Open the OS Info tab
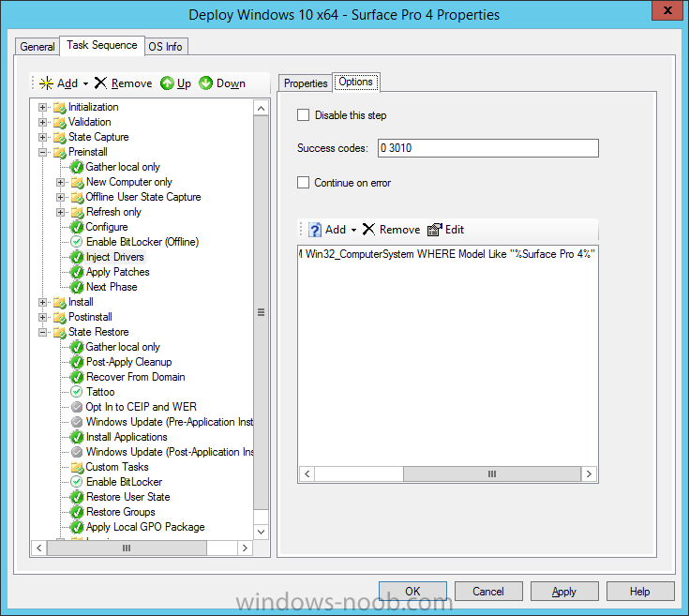The width and height of the screenshot is (689, 616). 166,47
